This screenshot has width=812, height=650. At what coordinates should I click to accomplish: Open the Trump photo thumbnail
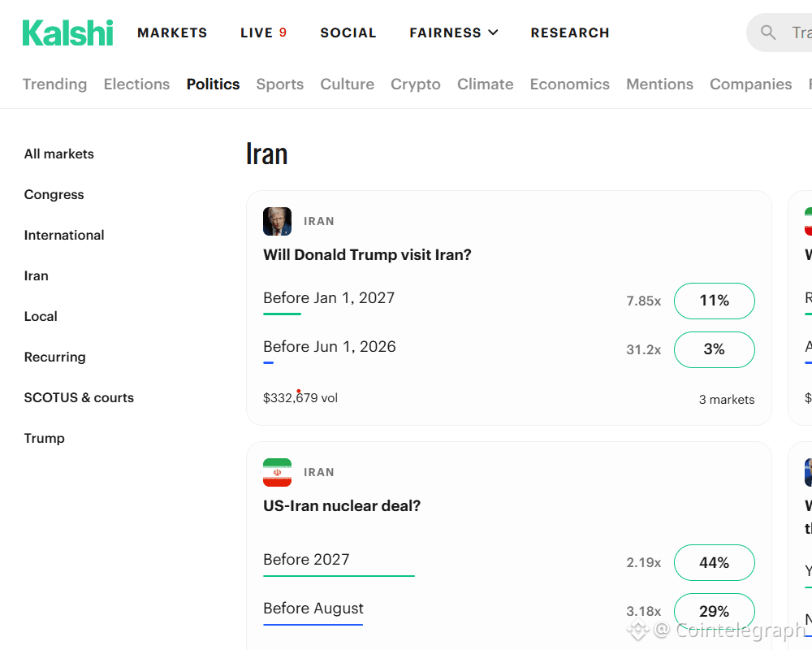click(x=277, y=221)
